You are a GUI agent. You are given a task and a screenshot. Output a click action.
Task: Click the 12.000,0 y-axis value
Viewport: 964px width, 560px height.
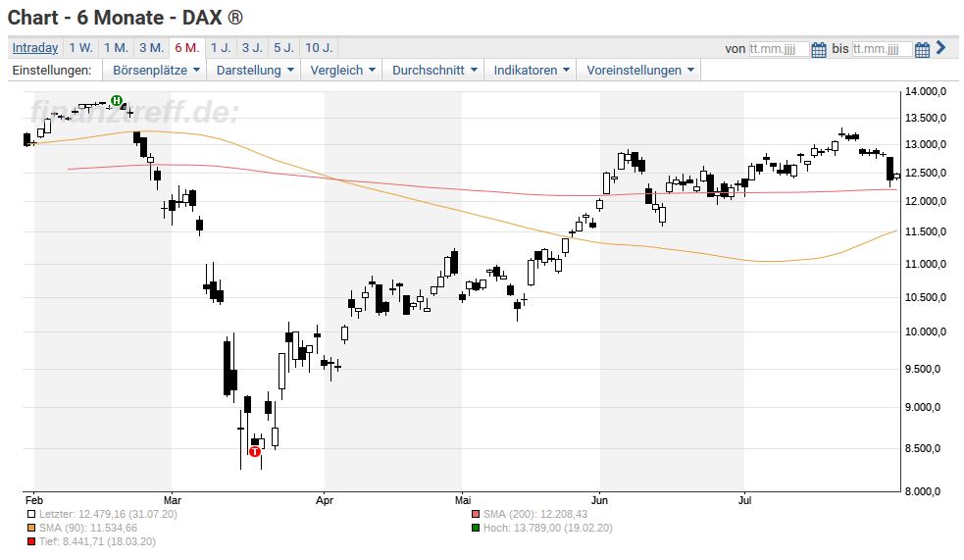pyautogui.click(x=926, y=201)
